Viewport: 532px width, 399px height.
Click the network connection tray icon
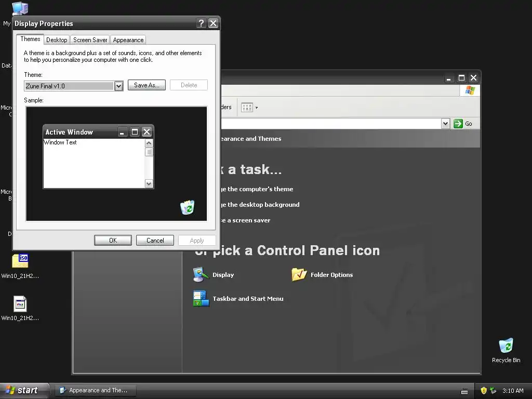[493, 391]
